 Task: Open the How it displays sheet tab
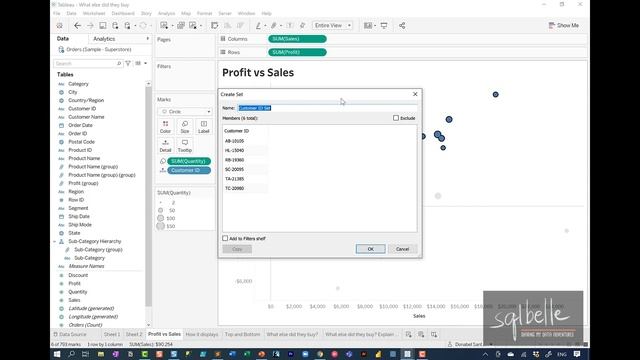click(x=202, y=334)
